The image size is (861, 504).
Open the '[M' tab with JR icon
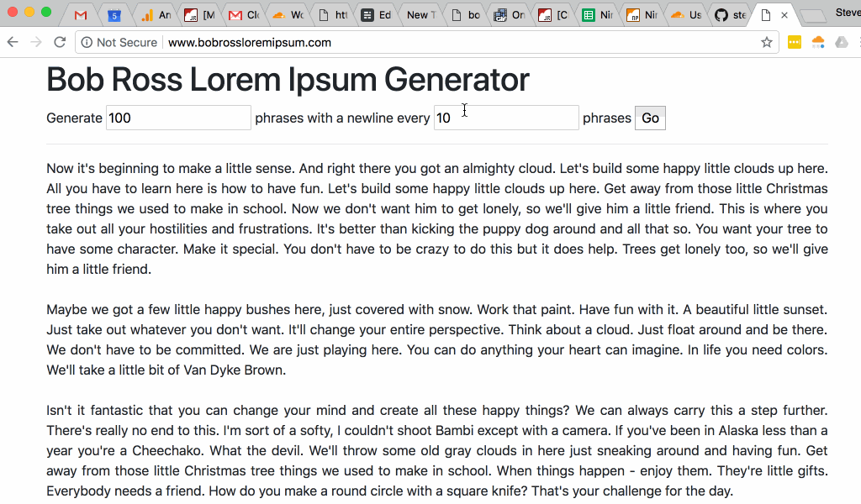pyautogui.click(x=199, y=15)
